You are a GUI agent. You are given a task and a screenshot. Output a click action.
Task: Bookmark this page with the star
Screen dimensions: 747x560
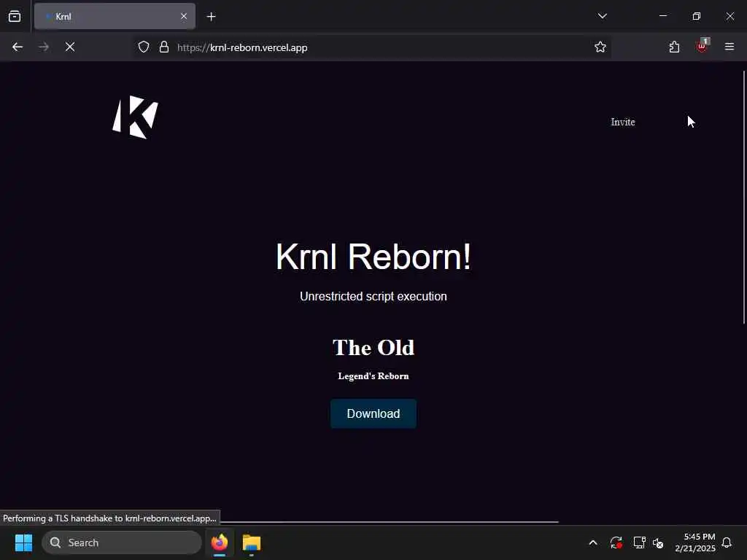(600, 47)
